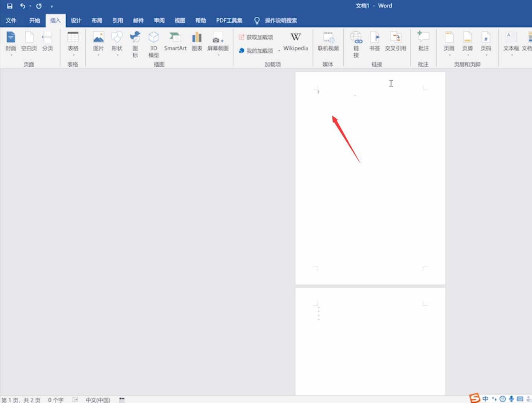Expand the 图片 dropdown arrow
The image size is (532, 403).
coord(99,55)
